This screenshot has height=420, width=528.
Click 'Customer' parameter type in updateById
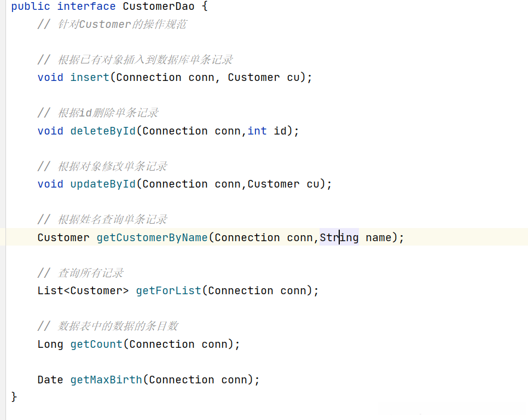(274, 184)
